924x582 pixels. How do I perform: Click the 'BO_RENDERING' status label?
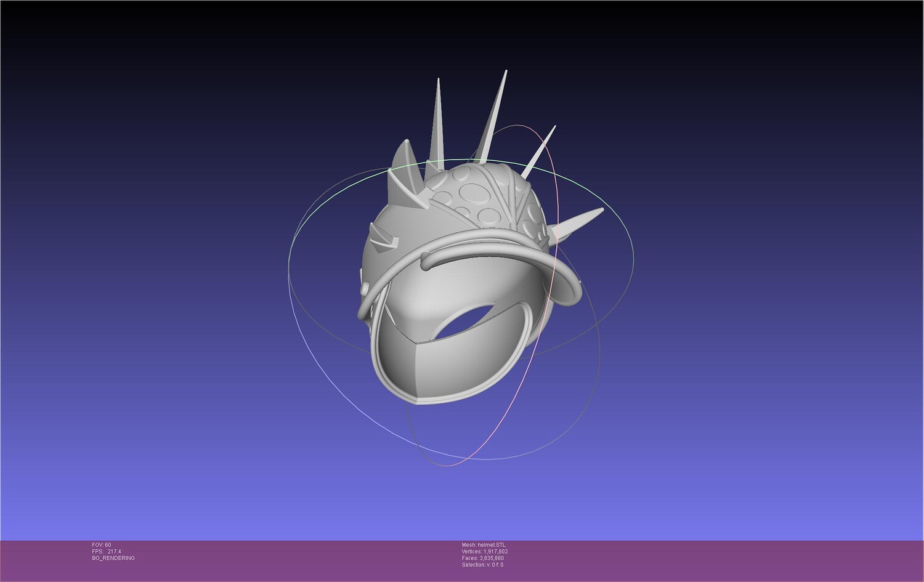point(113,558)
